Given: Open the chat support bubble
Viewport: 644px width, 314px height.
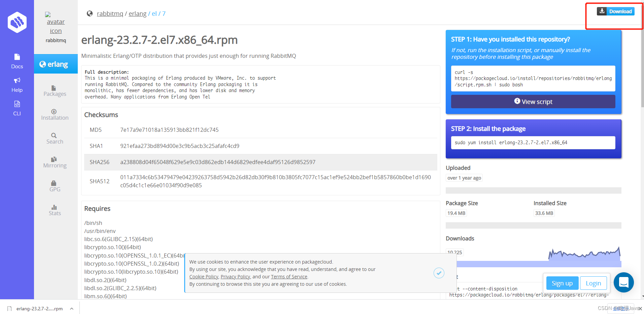Looking at the screenshot, I should point(624,282).
